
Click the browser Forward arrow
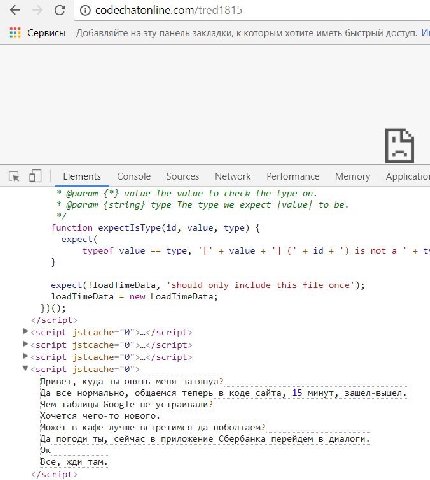tap(37, 10)
